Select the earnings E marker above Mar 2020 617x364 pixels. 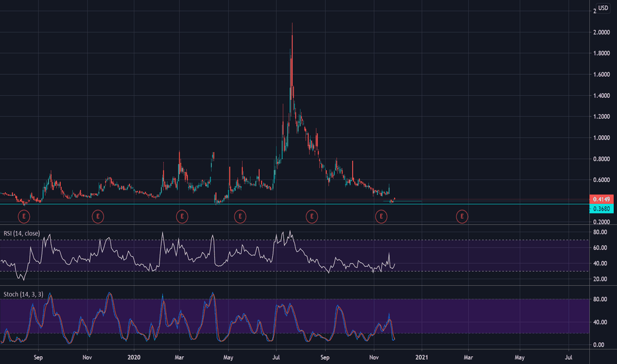182,216
